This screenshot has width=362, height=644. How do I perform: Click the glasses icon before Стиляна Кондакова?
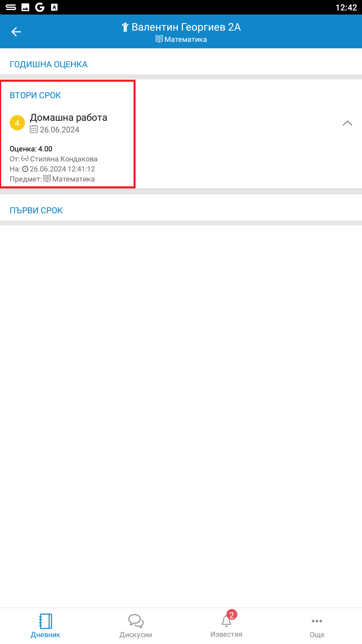click(x=25, y=159)
